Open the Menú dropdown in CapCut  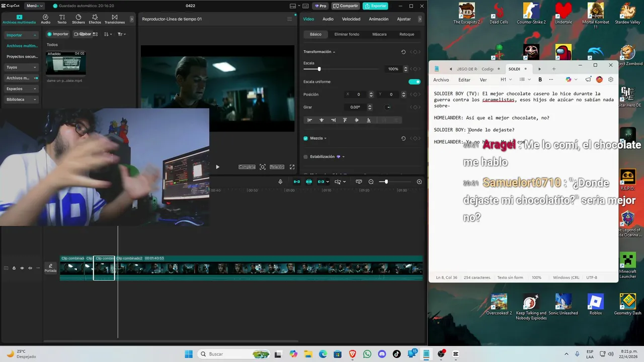coord(34,6)
